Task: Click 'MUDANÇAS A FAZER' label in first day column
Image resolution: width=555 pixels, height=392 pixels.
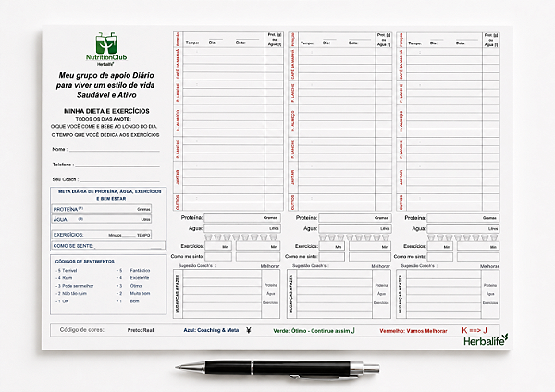Action: [178, 294]
